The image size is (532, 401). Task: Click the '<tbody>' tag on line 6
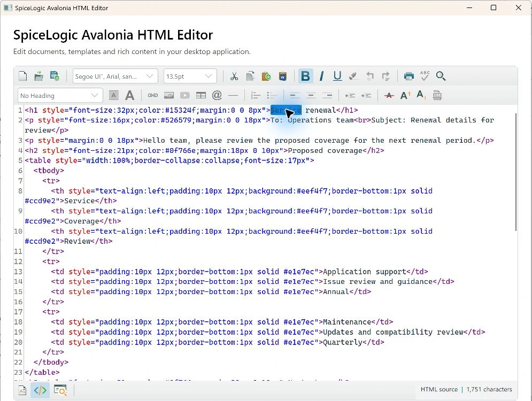pos(49,171)
